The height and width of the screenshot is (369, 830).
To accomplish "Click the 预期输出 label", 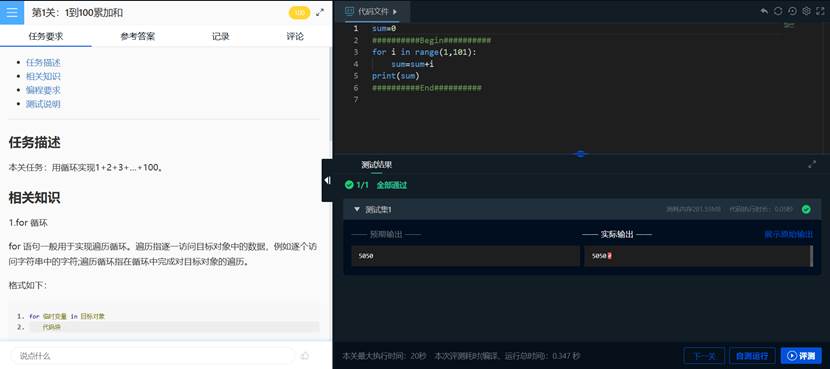I will [386, 234].
